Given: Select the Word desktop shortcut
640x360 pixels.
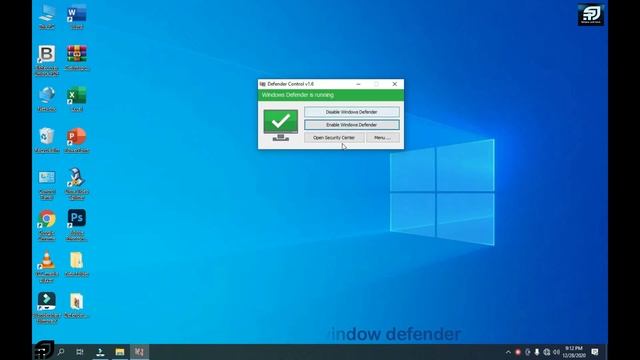Looking at the screenshot, I should click(77, 17).
